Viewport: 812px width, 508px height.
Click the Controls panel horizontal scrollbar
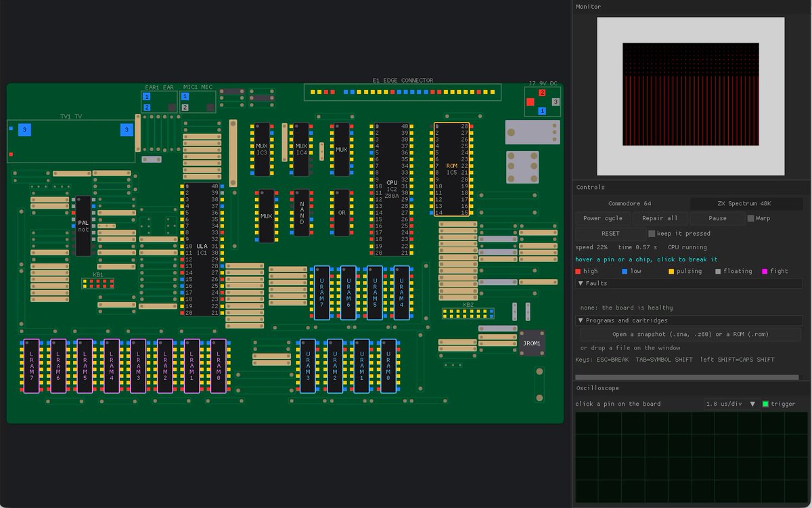(686, 377)
